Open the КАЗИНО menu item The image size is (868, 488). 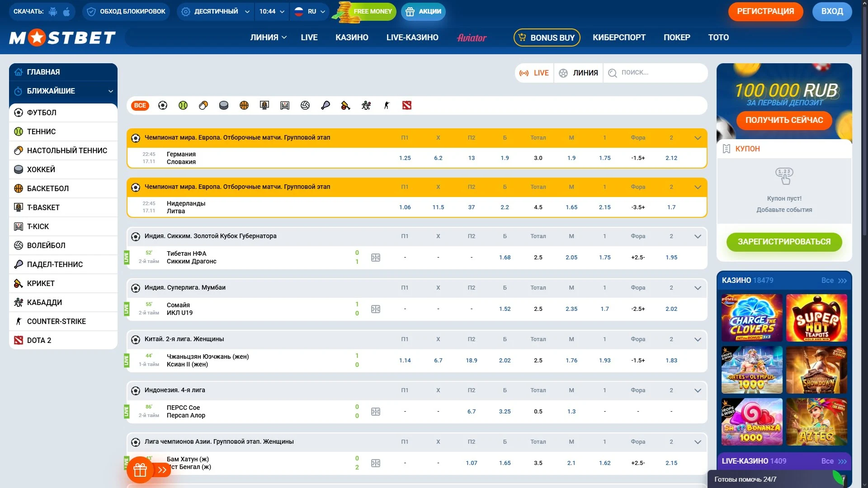352,38
